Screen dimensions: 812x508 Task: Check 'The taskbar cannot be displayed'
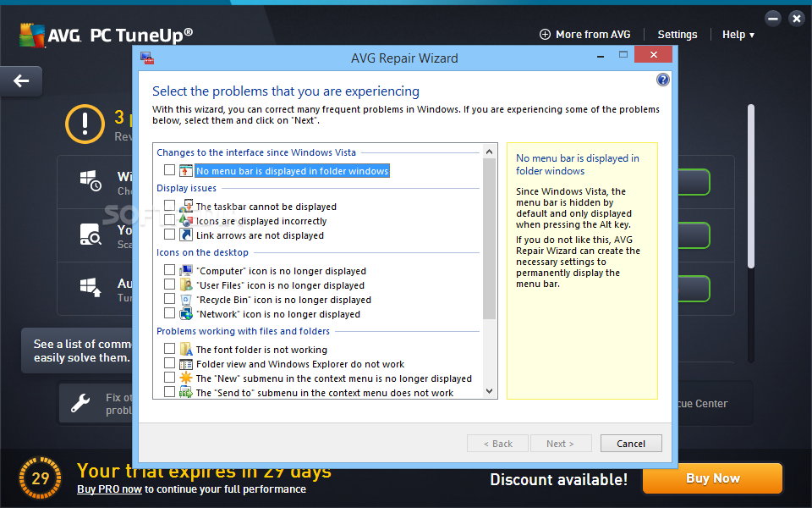[169, 205]
